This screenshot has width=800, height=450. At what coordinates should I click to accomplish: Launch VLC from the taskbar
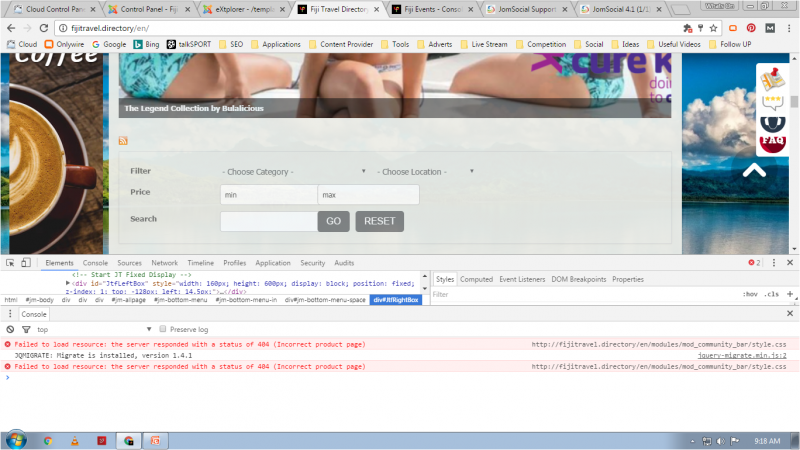click(x=74, y=441)
